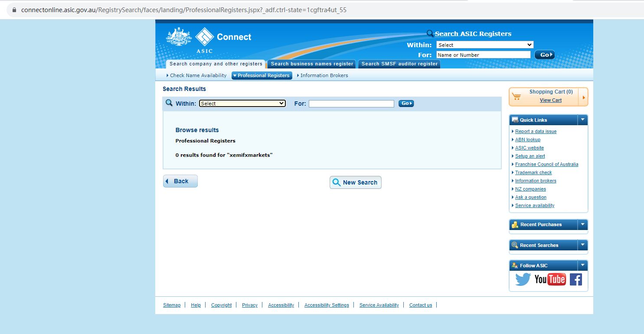Image resolution: width=644 pixels, height=334 pixels.
Task: Open Ask a question link
Action: [x=531, y=197]
